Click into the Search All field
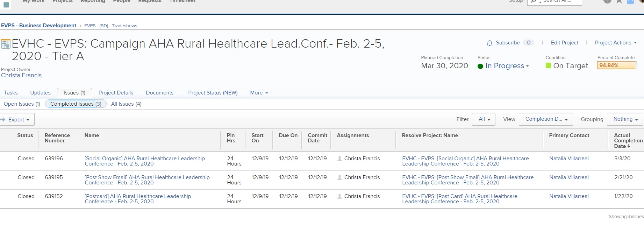Image resolution: width=644 pixels, height=246 pixels. [x=559, y=1]
